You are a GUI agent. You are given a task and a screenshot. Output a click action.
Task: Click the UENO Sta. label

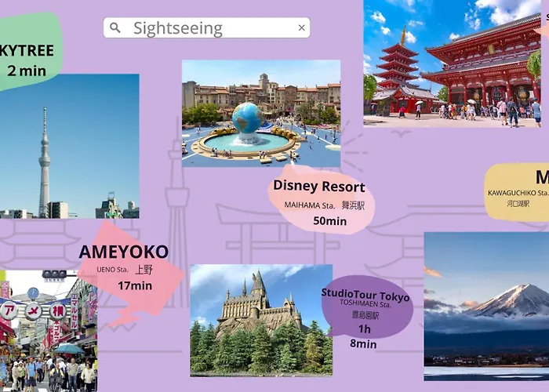tap(112, 270)
